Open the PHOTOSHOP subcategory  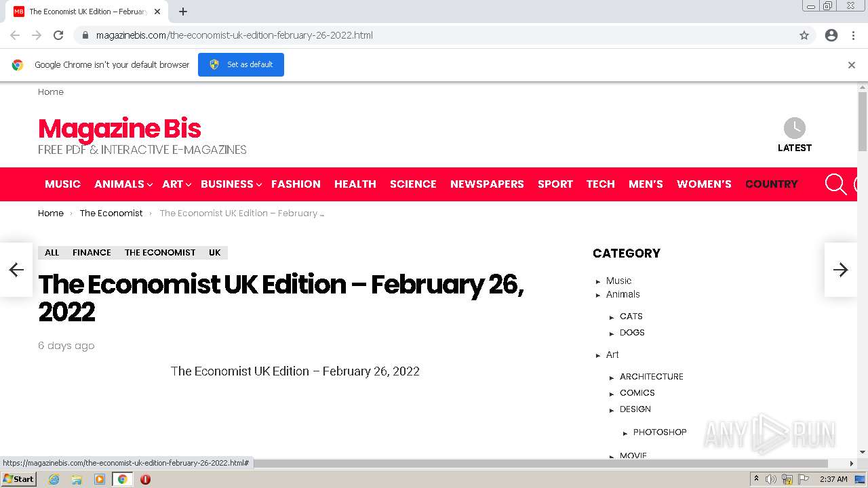click(x=660, y=432)
